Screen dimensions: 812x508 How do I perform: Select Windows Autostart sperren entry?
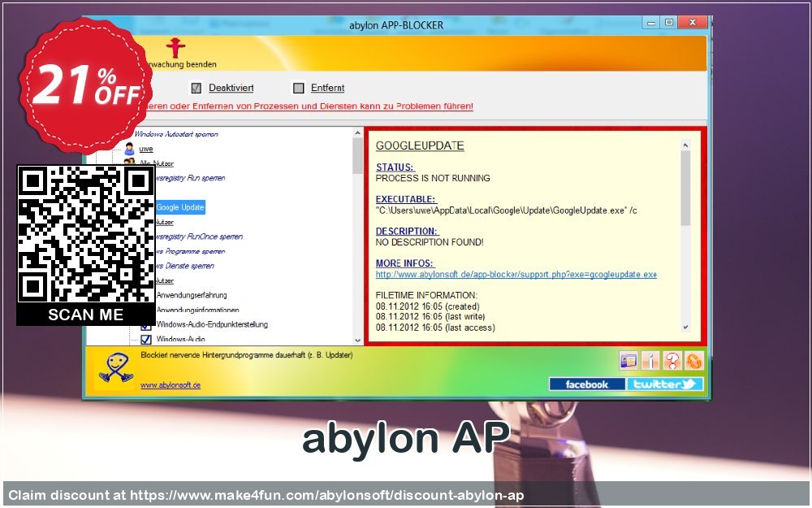point(176,134)
